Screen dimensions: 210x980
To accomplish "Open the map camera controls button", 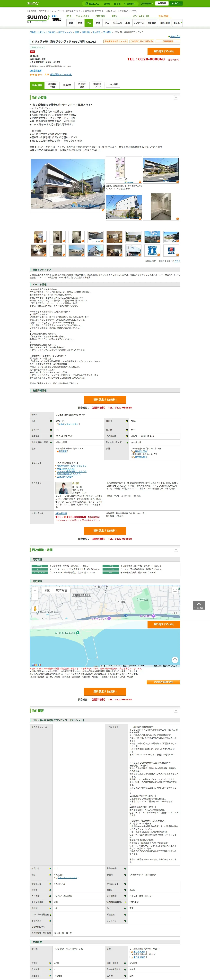I will [175, 660].
